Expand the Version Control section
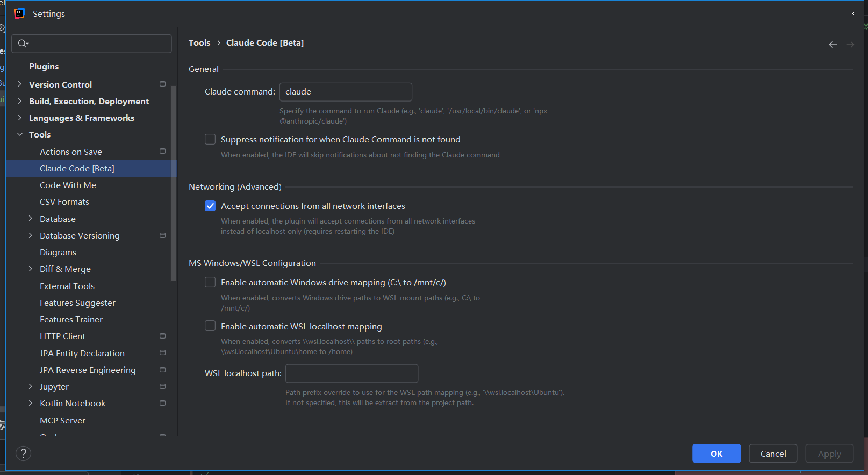Screen dimensions: 868x475 pos(20,84)
